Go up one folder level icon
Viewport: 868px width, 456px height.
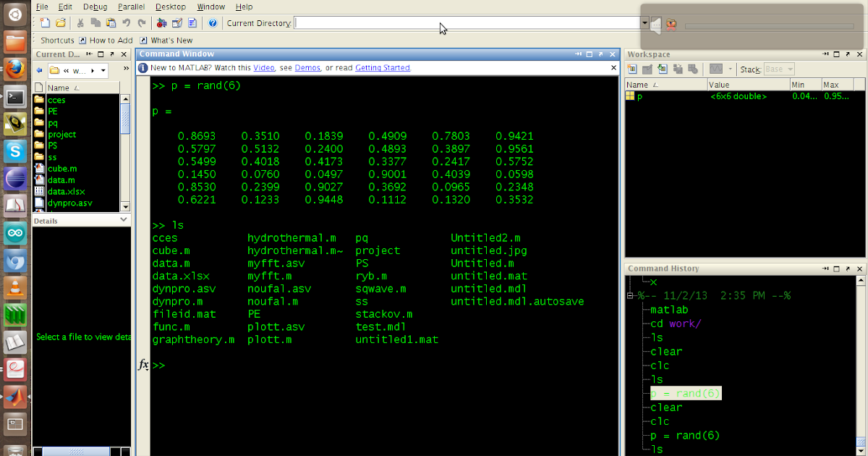672,24
